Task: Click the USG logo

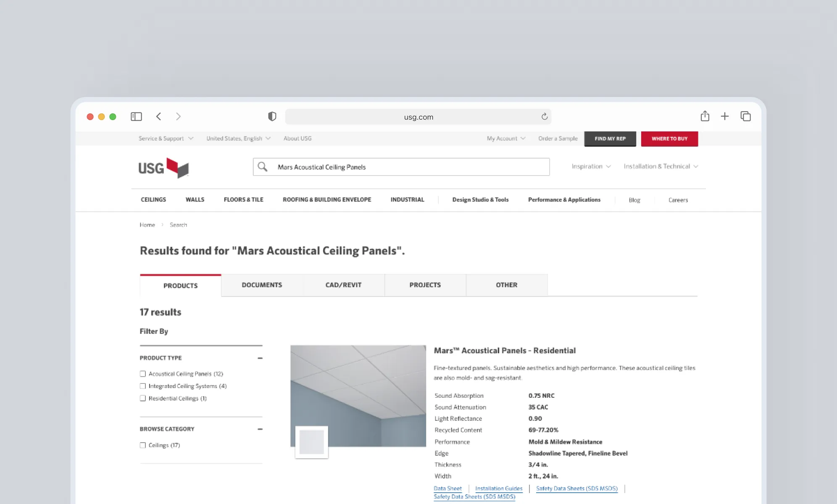Action: 163,168
